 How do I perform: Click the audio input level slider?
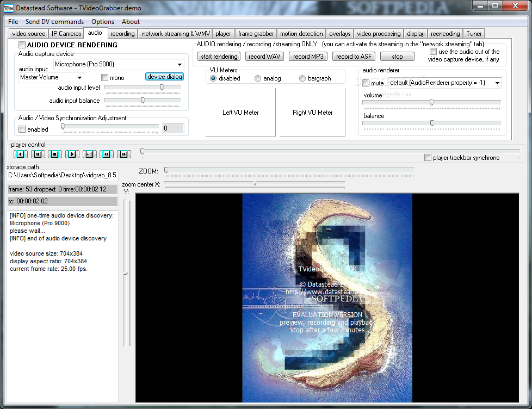143,88
